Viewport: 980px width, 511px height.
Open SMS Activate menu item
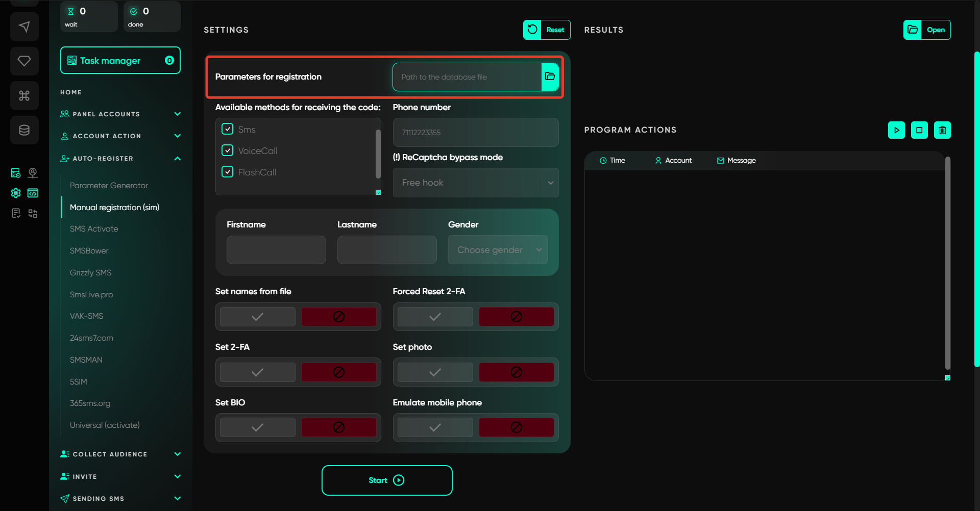click(x=94, y=229)
